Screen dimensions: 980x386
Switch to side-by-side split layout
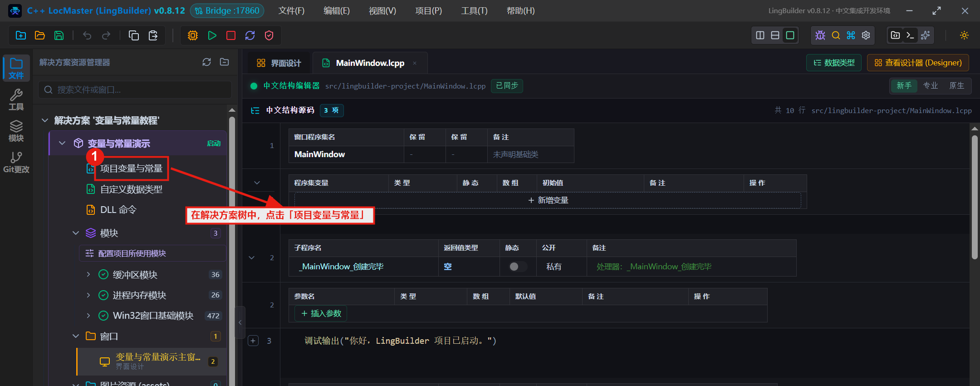pyautogui.click(x=760, y=35)
